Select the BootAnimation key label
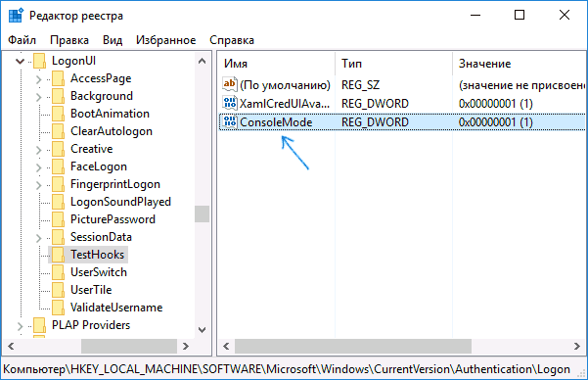Screen dimensions: 588x380 [110, 114]
